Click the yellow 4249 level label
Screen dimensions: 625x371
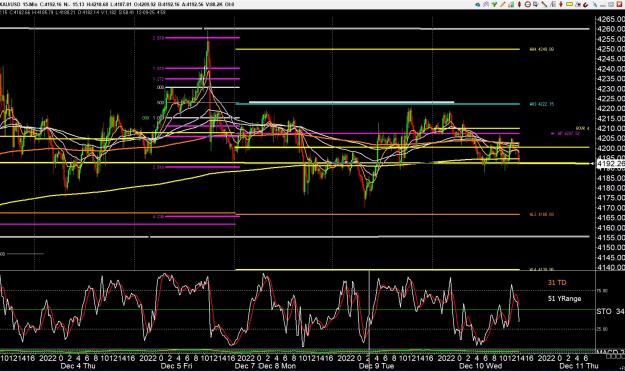pyautogui.click(x=541, y=49)
